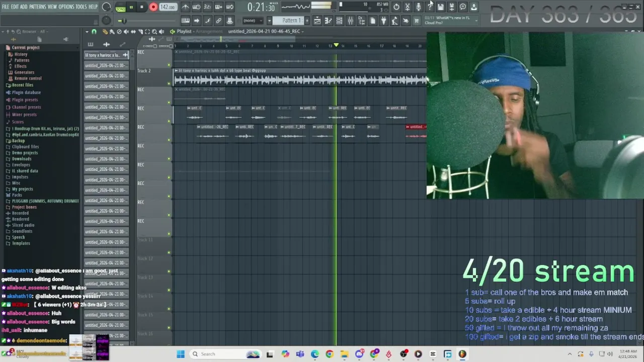Viewport: 644px width, 362px height.
Task: Open the Piano roll view button
Action: [328, 21]
